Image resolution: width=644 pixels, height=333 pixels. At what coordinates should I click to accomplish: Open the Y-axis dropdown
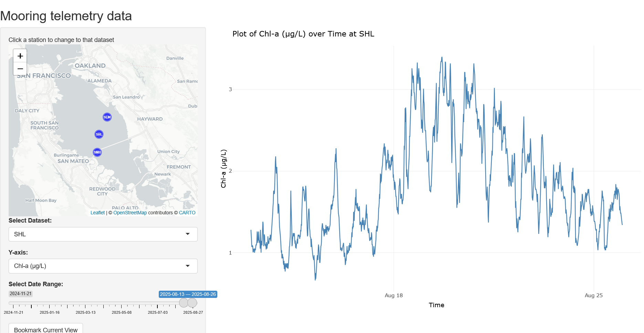point(103,266)
